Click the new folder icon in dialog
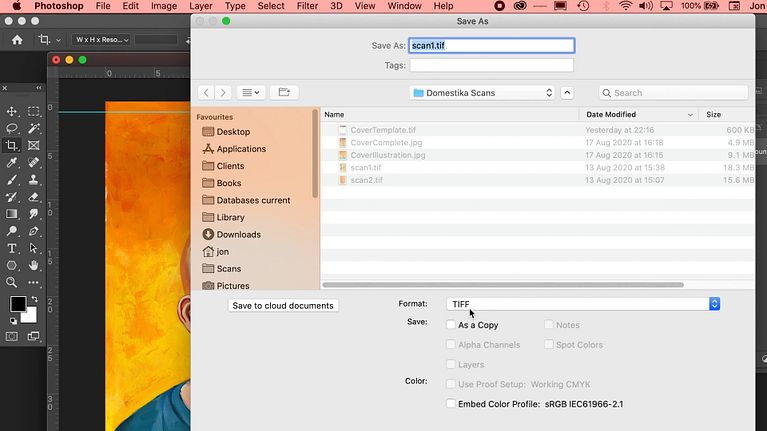This screenshot has height=431, width=767. [284, 92]
